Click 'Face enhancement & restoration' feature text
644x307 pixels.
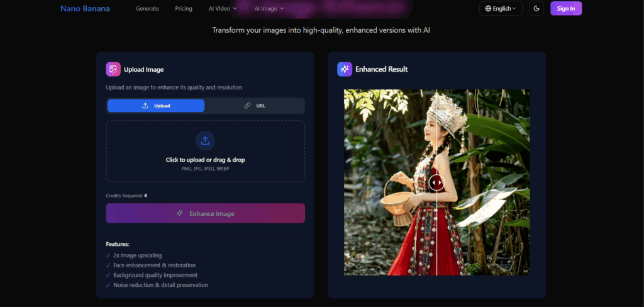point(155,265)
